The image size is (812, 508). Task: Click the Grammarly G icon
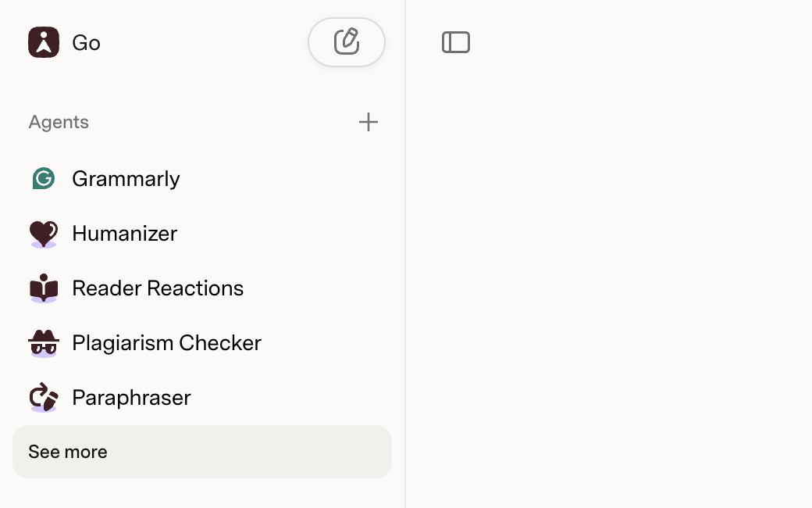coord(44,179)
